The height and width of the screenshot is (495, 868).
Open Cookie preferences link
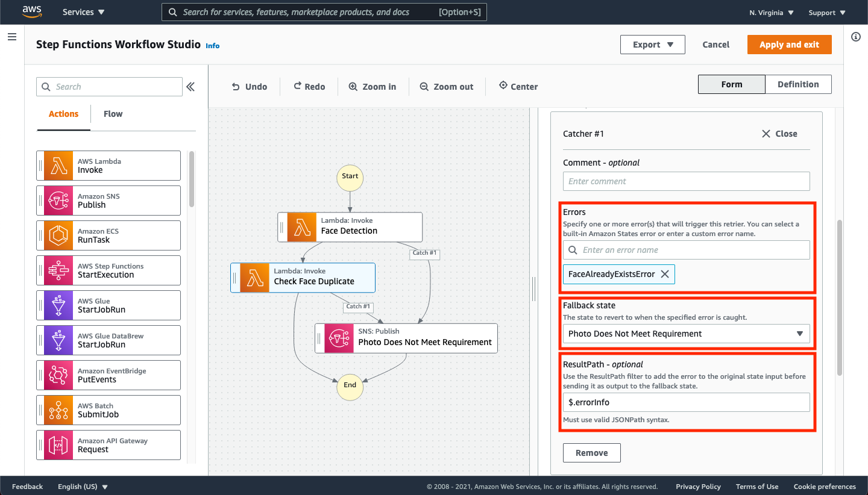coord(825,487)
